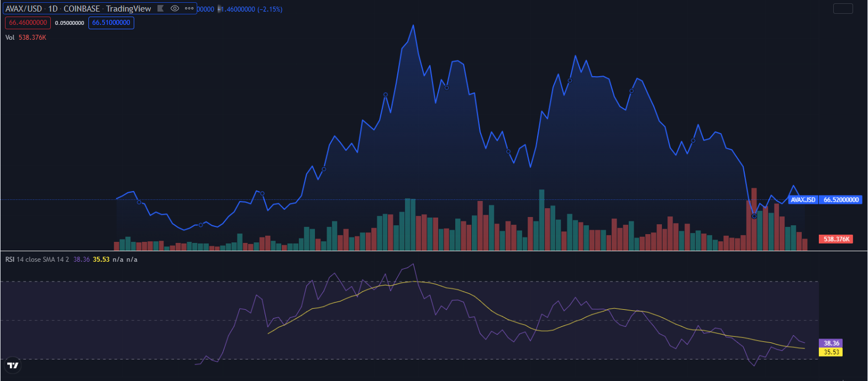Viewport: 868px width, 381px height.
Task: Open the three-dot More menu beside the symbol title
Action: pyautogui.click(x=189, y=8)
